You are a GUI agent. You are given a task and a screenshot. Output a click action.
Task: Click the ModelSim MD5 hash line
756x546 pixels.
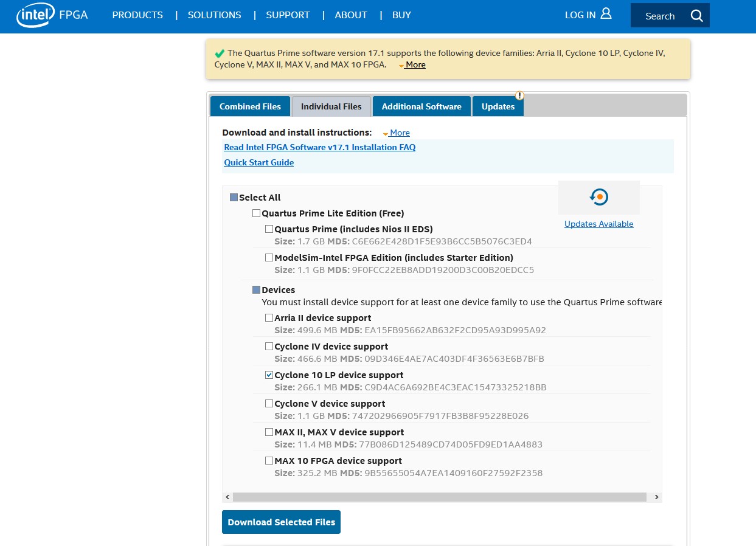[x=404, y=271]
